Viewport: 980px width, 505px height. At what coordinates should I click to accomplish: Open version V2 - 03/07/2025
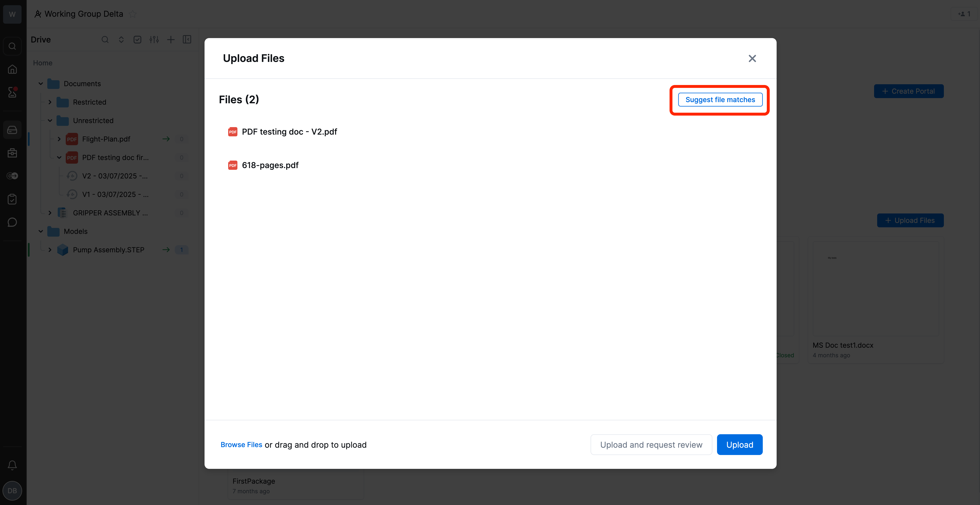tap(115, 176)
